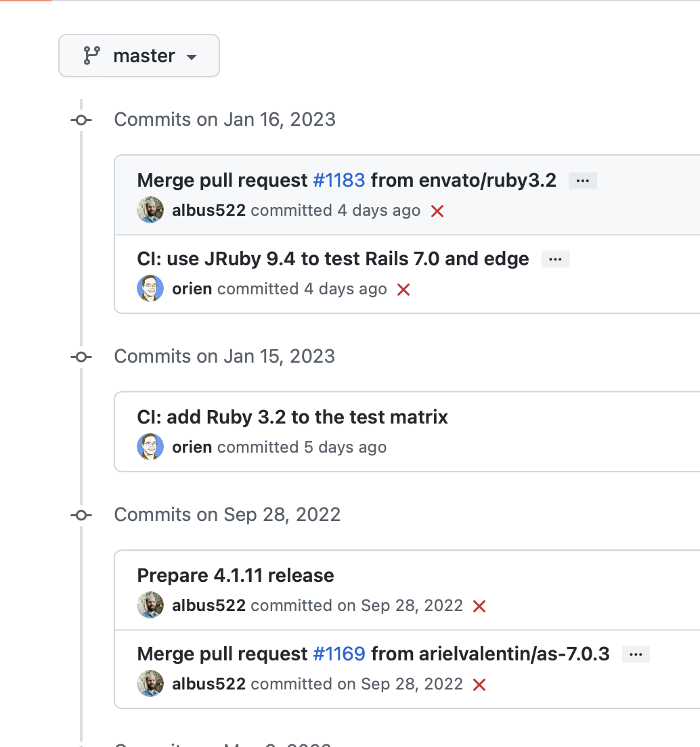The height and width of the screenshot is (747, 700).
Task: Expand the #1169 merge commit description ellipsis
Action: pyautogui.click(x=635, y=654)
